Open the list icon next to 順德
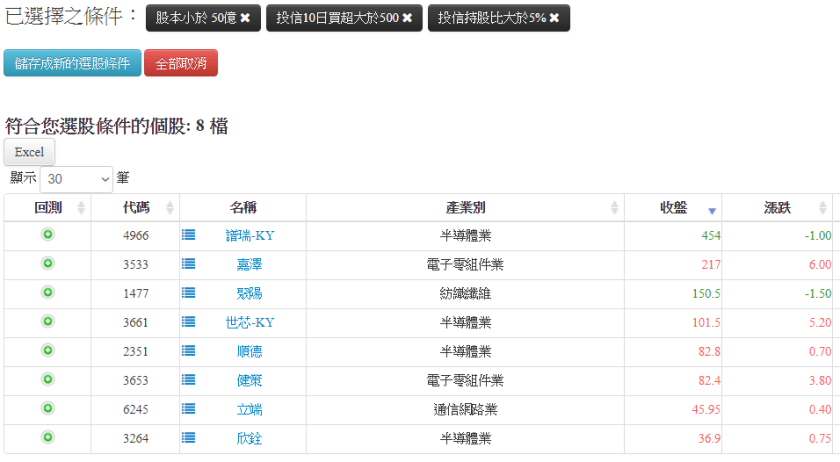The height and width of the screenshot is (462, 840). pyautogui.click(x=189, y=351)
